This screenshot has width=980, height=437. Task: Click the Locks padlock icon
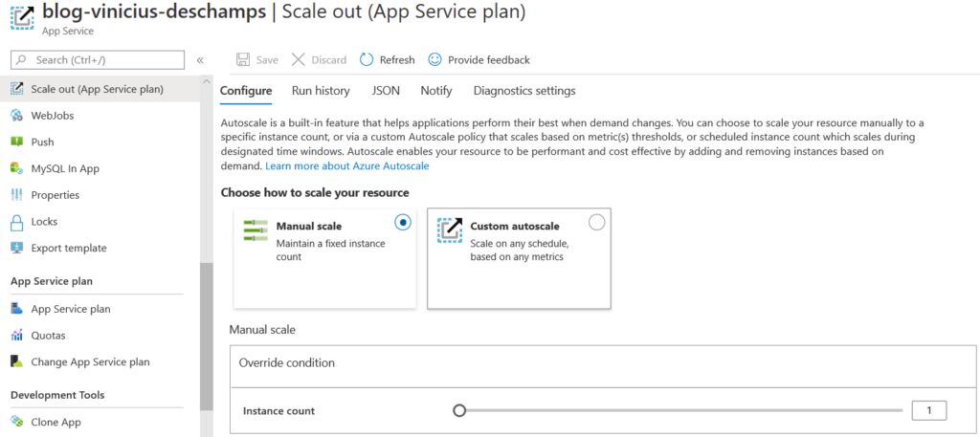(x=17, y=222)
